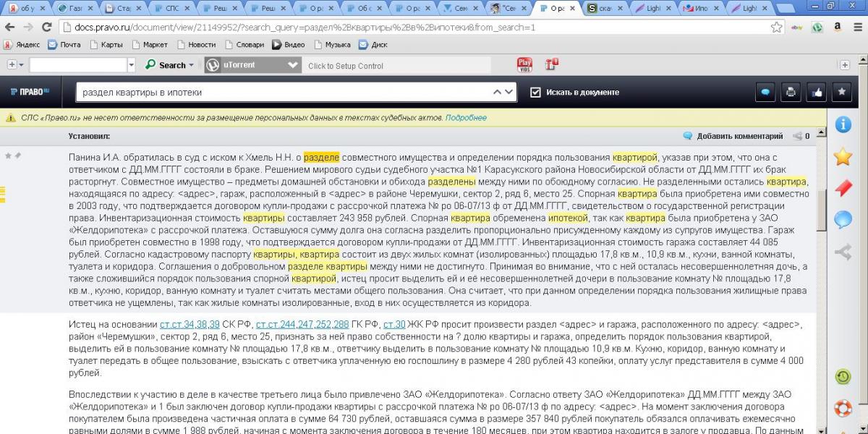Open the Search button dropdown arrow

coord(191,65)
